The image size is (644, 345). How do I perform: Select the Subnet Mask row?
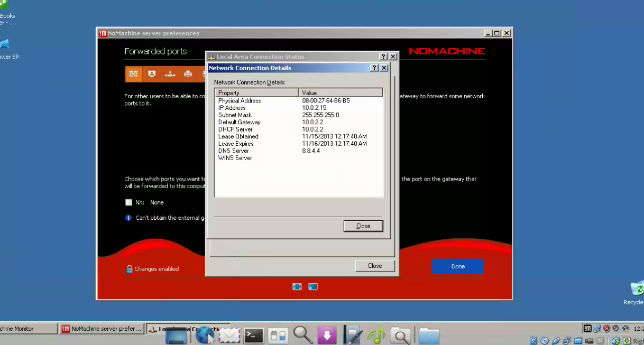point(299,115)
